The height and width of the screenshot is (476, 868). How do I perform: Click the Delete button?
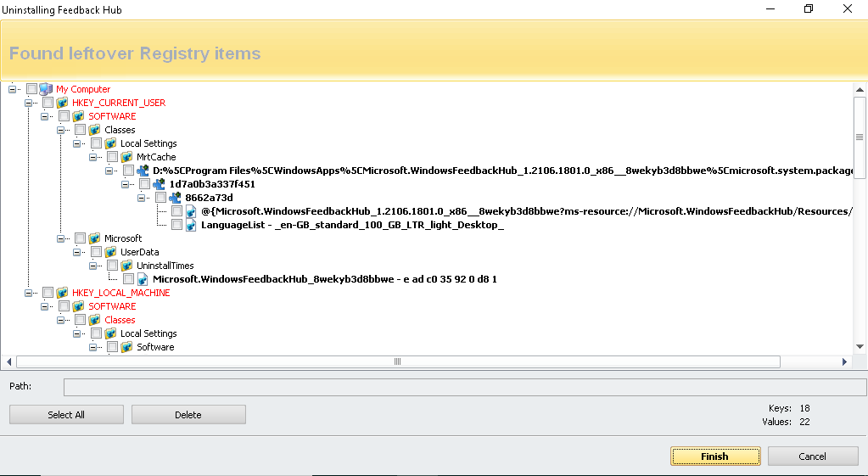point(188,415)
